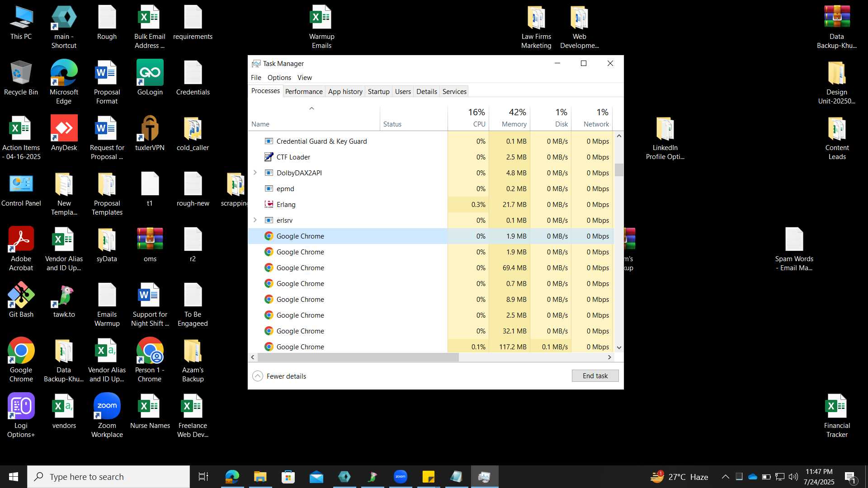Viewport: 868px width, 488px height.
Task: Collapse Task Manager using Fewer details
Action: click(279, 376)
